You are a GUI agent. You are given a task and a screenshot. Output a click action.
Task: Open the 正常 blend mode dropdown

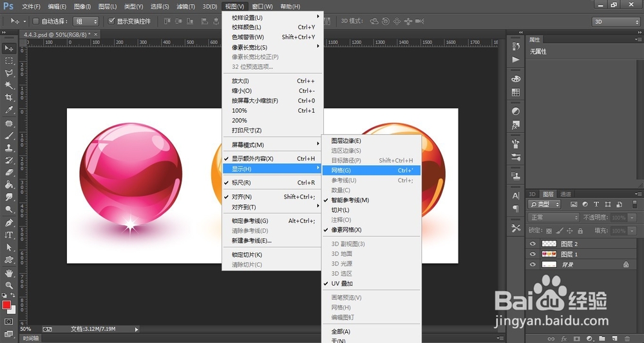click(553, 217)
